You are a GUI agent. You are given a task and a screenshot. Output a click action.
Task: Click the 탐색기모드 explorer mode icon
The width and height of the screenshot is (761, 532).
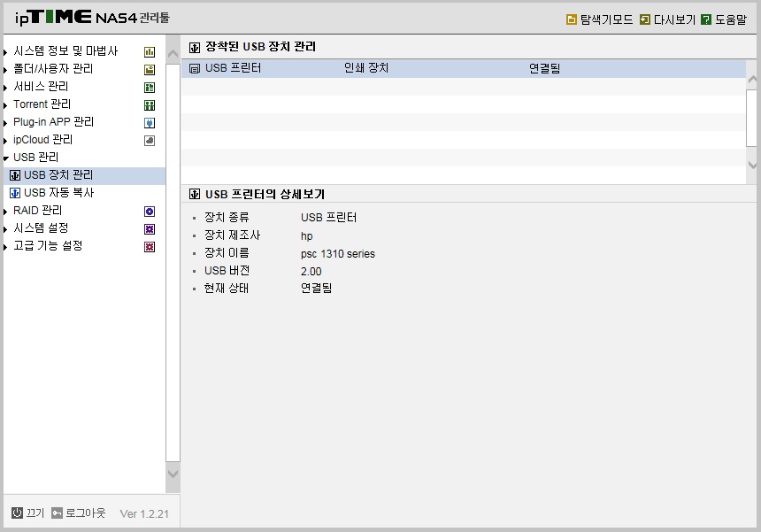[572, 19]
